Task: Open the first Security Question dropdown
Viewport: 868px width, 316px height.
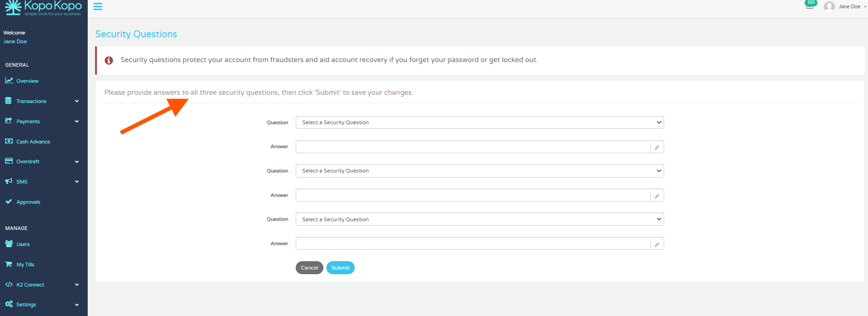Action: pos(479,122)
